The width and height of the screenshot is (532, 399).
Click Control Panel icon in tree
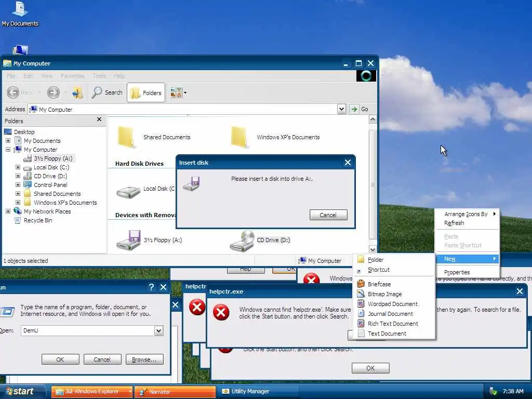point(28,184)
